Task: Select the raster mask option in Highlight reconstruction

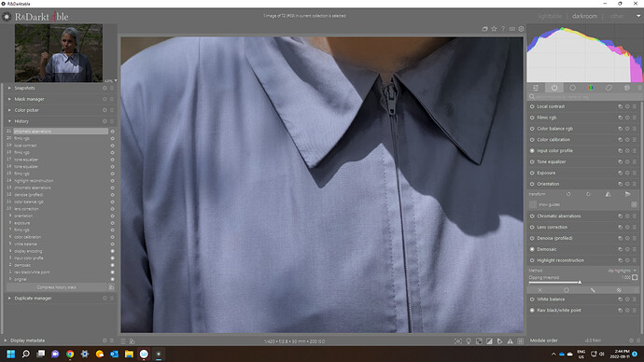Action: (619, 290)
